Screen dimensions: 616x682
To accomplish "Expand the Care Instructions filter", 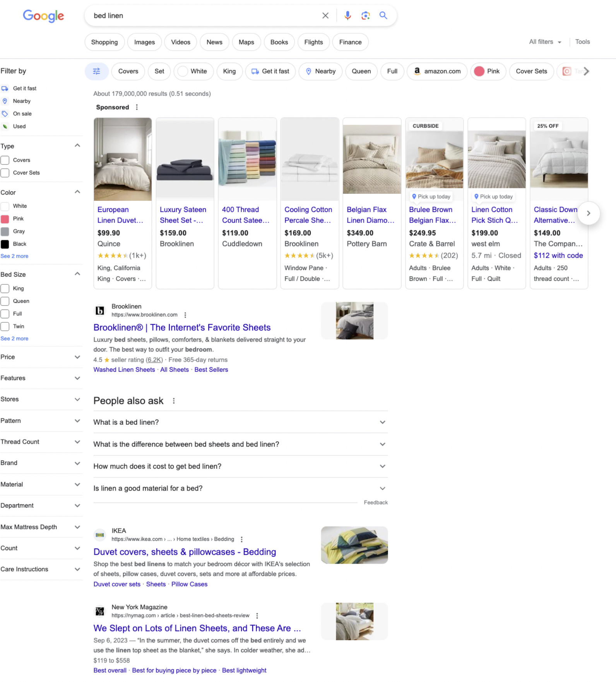I will point(41,569).
